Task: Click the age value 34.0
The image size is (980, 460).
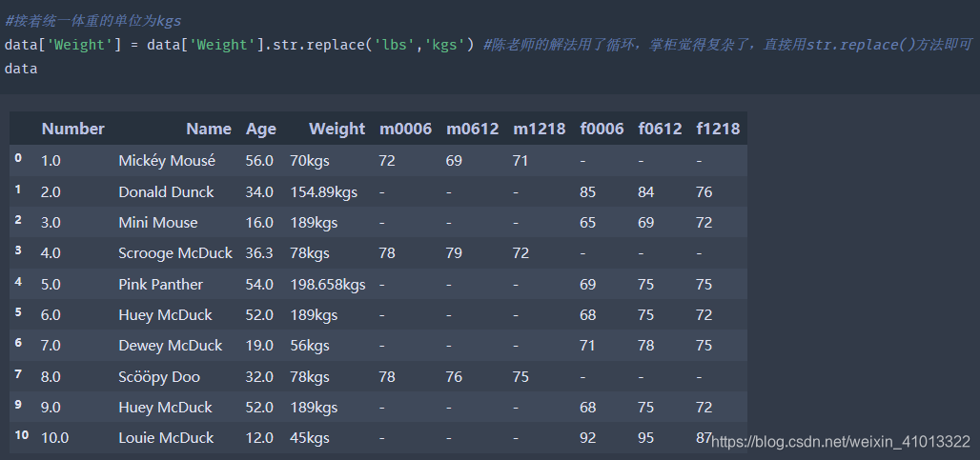Action: coord(259,191)
